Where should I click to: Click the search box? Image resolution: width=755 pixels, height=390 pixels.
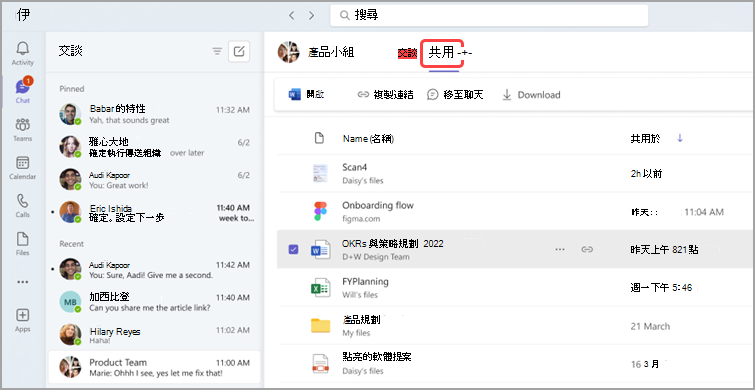pyautogui.click(x=489, y=15)
